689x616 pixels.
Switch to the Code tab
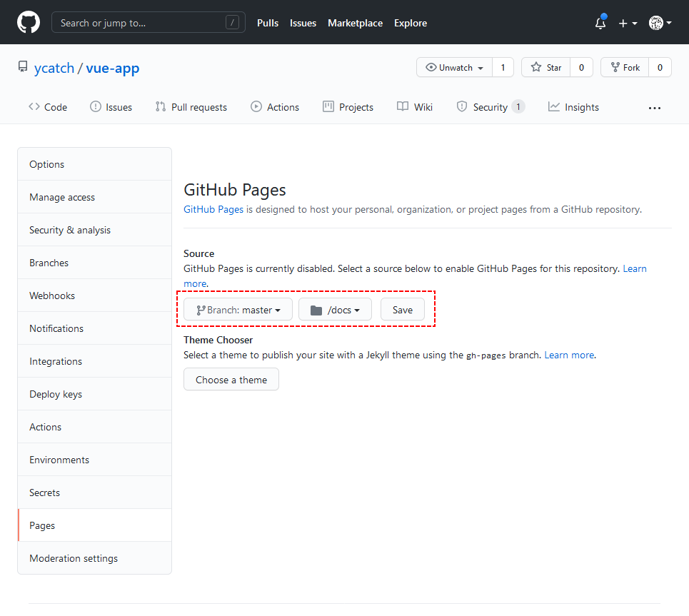pos(48,107)
